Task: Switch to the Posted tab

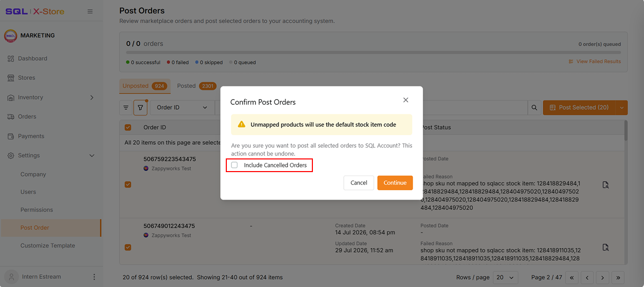Action: point(196,86)
